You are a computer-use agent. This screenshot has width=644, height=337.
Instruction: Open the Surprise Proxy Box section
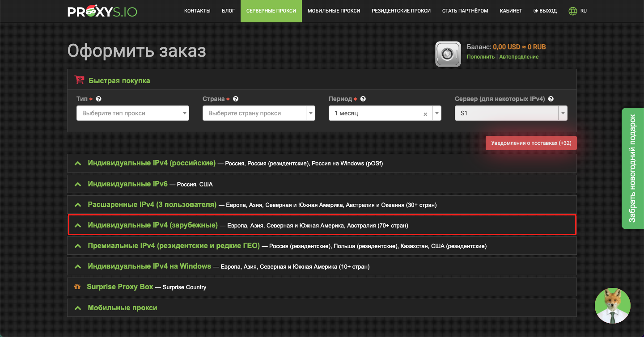point(322,287)
